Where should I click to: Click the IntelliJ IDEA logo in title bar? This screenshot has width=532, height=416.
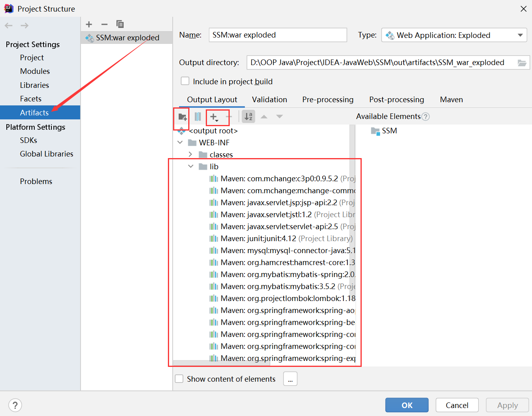pos(8,9)
